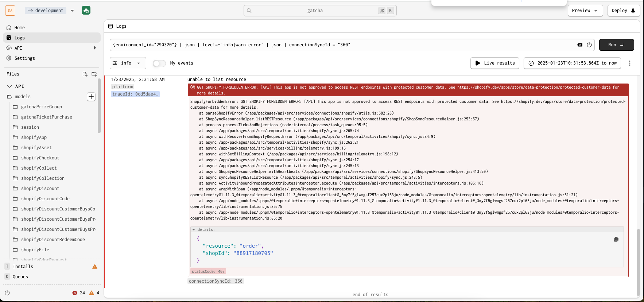
Task: Open the session model folder
Action: pyautogui.click(x=30, y=127)
